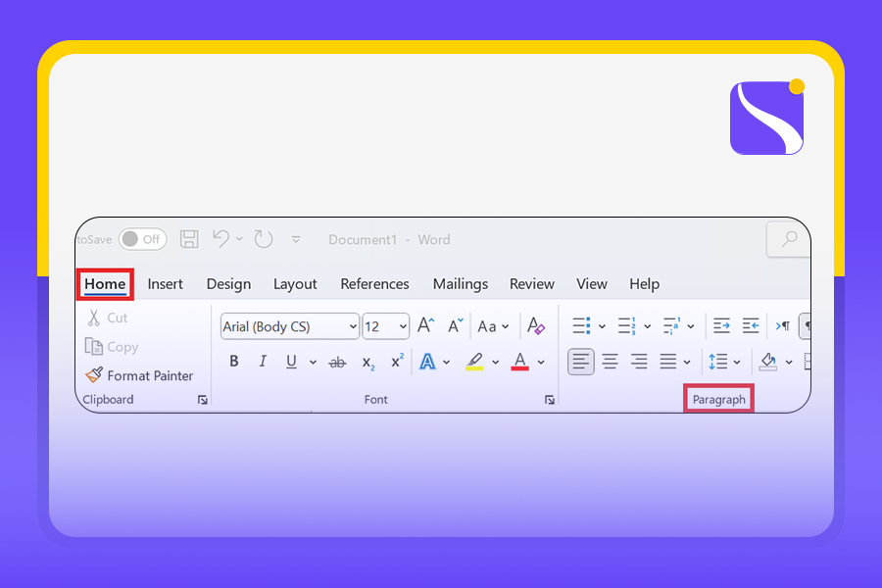Select Justify alignment
The width and height of the screenshot is (882, 588).
coord(668,362)
